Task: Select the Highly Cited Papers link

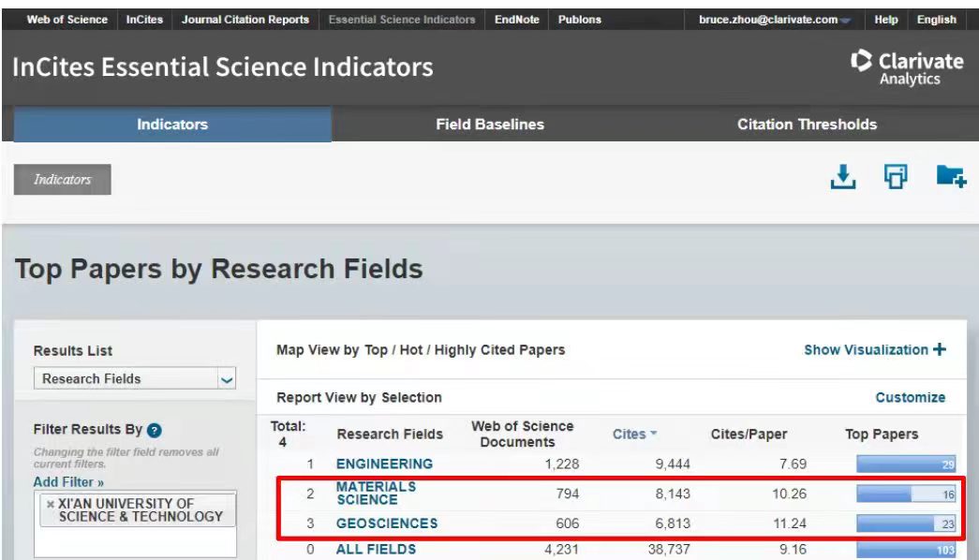Action: [x=499, y=350]
